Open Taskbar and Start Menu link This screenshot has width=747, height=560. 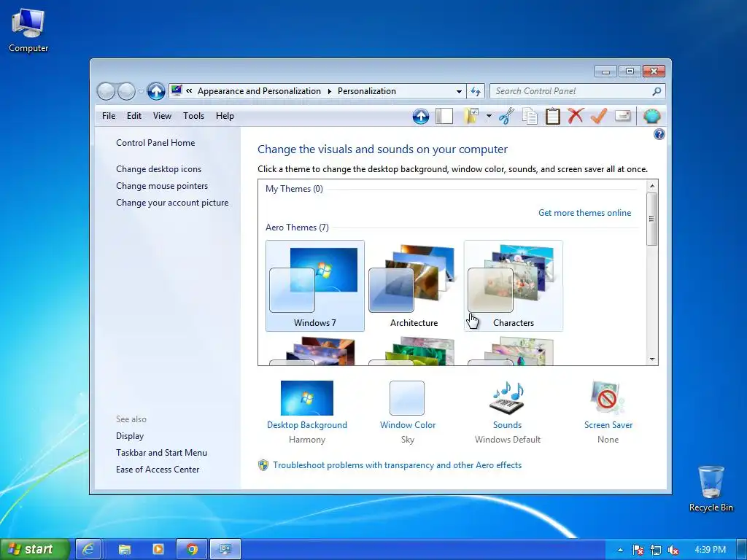(161, 453)
